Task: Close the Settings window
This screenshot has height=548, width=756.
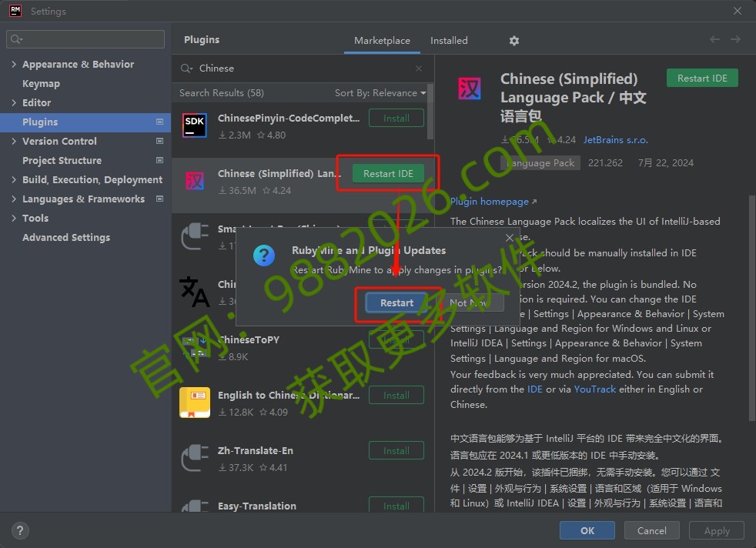Action: click(x=738, y=11)
